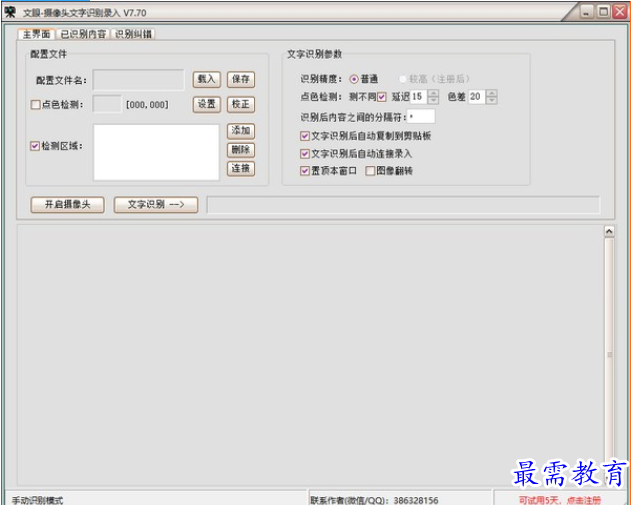Open the 识别纠错 tab

tap(133, 34)
